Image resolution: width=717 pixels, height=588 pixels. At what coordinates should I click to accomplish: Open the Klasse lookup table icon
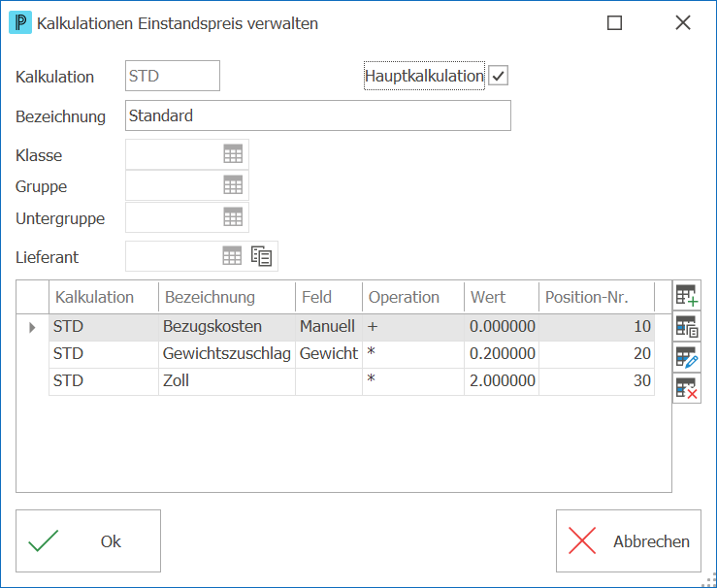(x=233, y=154)
